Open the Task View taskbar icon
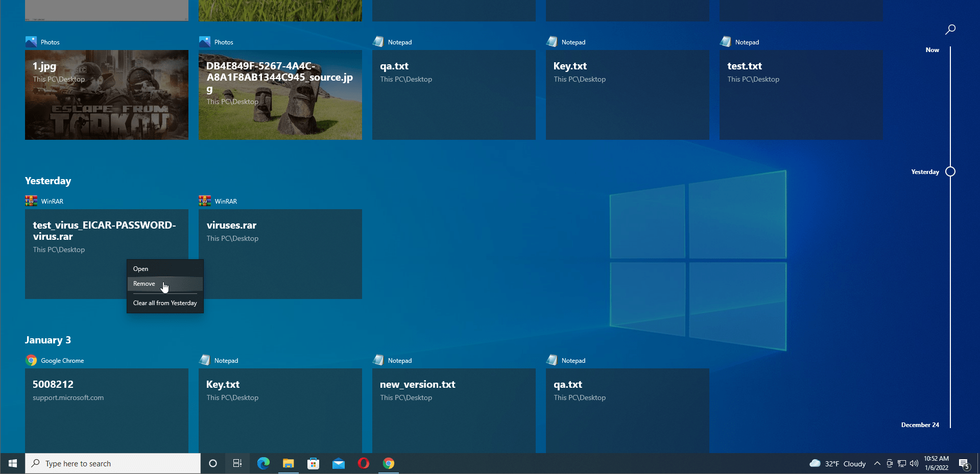The width and height of the screenshot is (980, 474). (237, 463)
